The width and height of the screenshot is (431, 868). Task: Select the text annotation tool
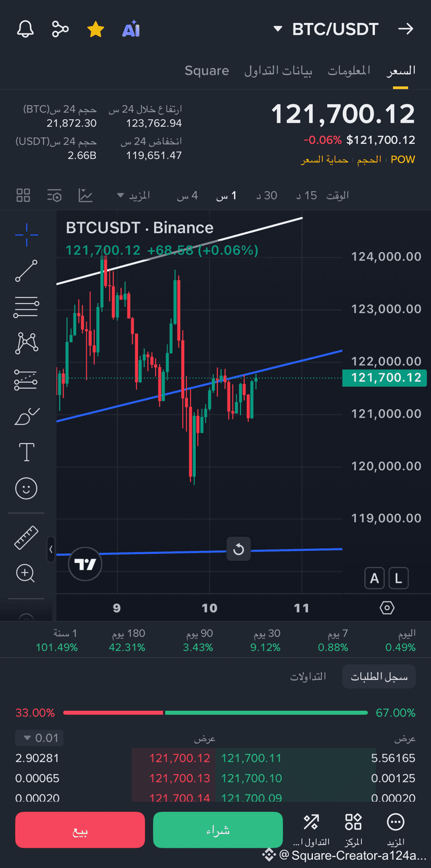point(27,452)
